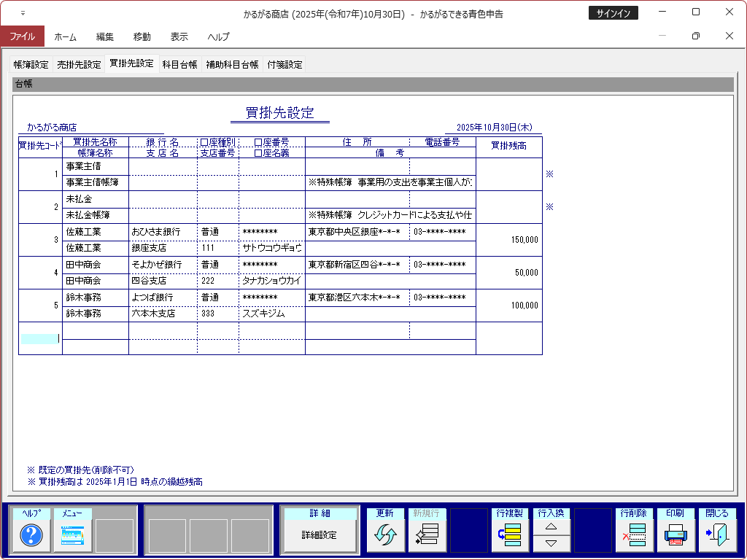Switch to the 売掛先設定 tab
The height and width of the screenshot is (560, 747).
pos(79,64)
